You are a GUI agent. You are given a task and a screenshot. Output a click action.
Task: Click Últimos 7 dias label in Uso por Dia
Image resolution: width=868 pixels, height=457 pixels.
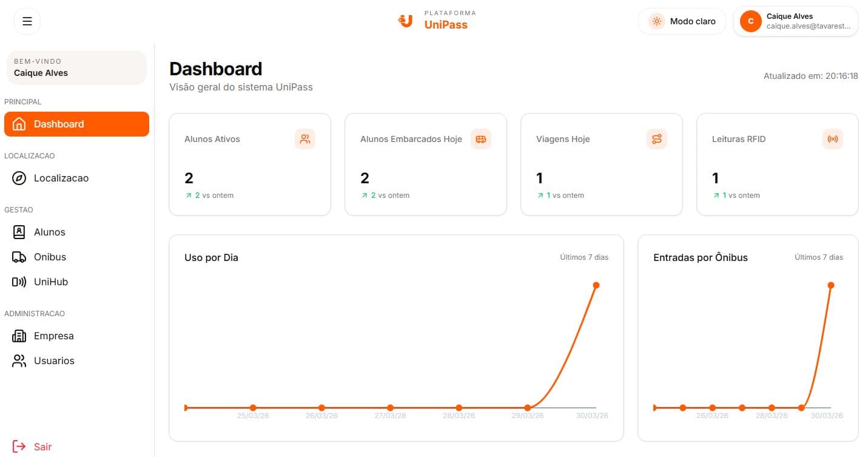(x=584, y=257)
